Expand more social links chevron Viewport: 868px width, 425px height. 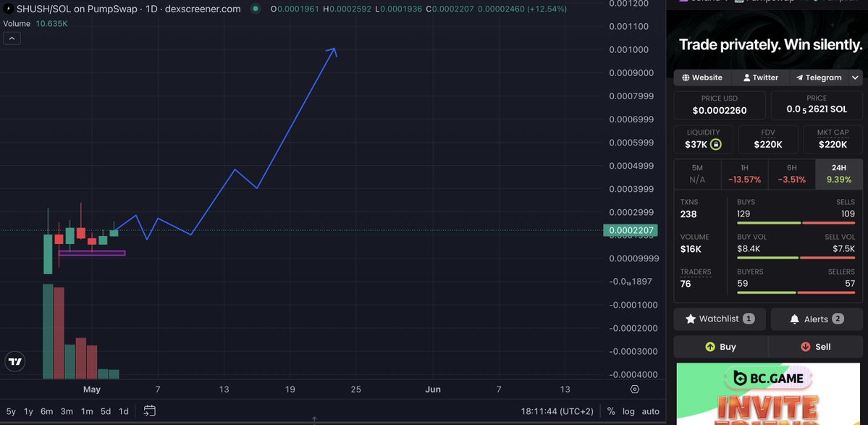(855, 77)
